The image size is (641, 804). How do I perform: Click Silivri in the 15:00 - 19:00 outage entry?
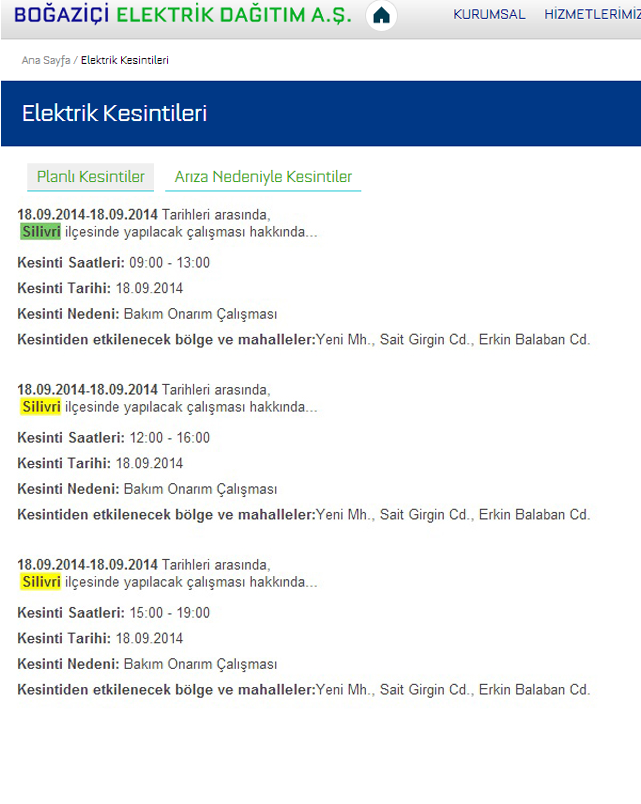point(41,582)
